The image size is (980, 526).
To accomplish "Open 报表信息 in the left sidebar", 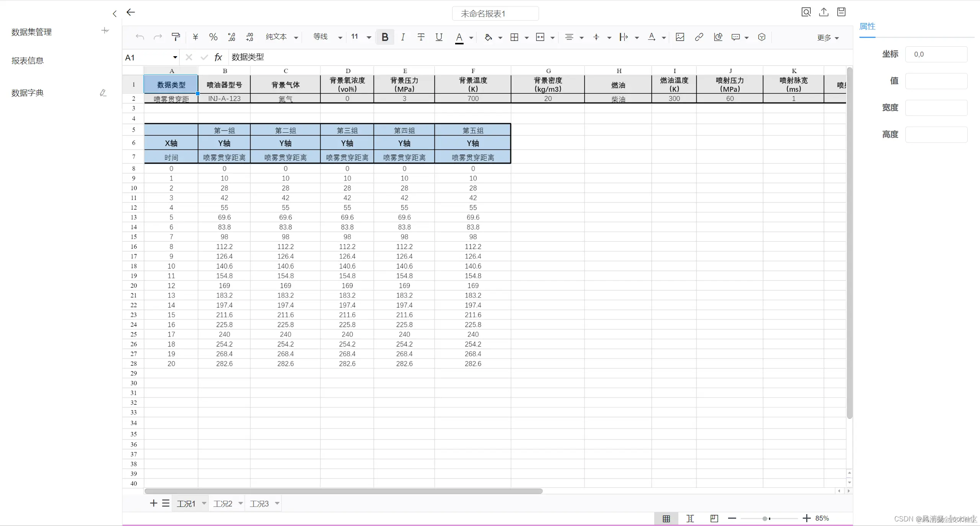I will [x=28, y=61].
